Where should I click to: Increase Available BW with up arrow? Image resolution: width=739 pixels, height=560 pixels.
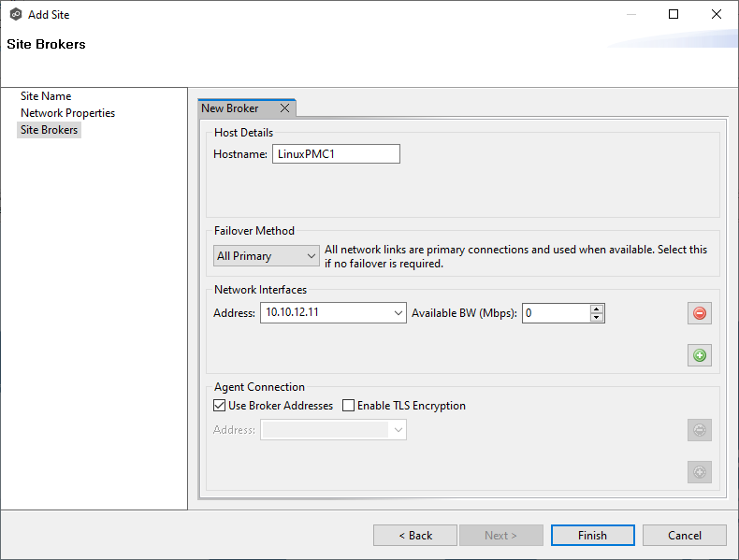coord(597,309)
